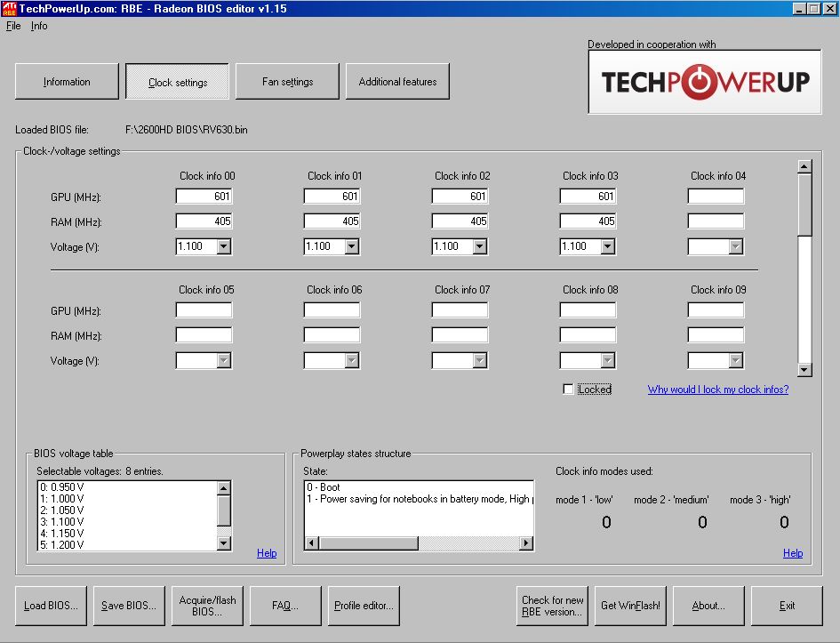Open the Info menu
The image size is (840, 643).
pos(39,26)
